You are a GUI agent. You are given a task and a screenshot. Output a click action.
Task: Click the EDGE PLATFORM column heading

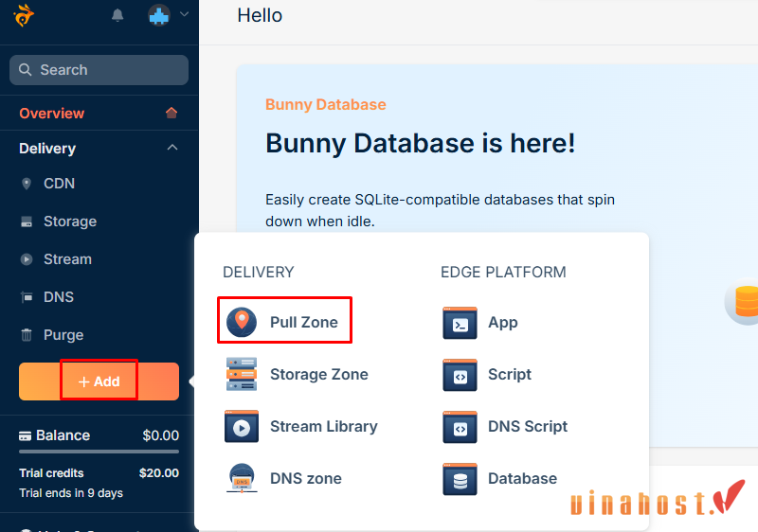(x=503, y=273)
